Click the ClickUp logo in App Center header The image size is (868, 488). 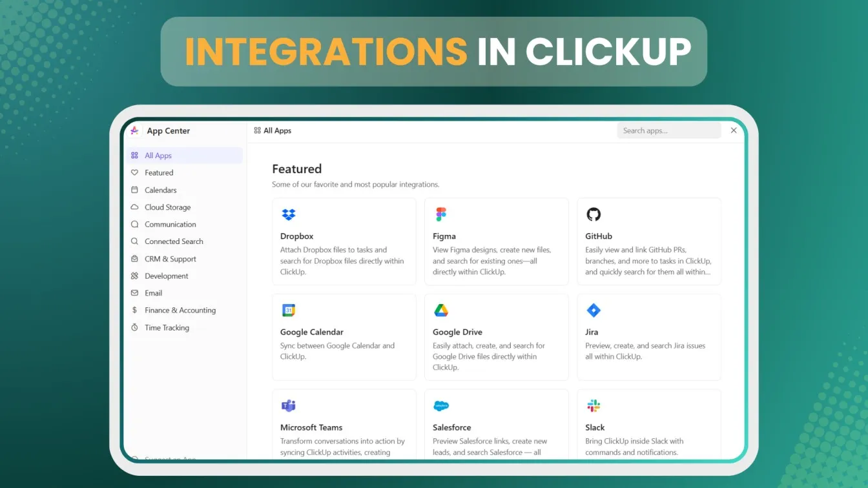click(x=134, y=130)
